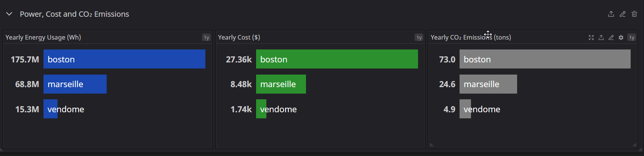Export the Yearly CO₂ Emissions widget
Screen dimensions: 644x156
click(601, 37)
